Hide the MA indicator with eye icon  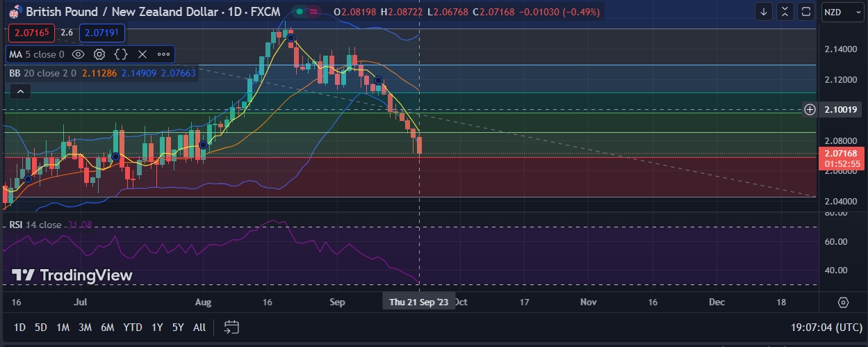coord(78,54)
